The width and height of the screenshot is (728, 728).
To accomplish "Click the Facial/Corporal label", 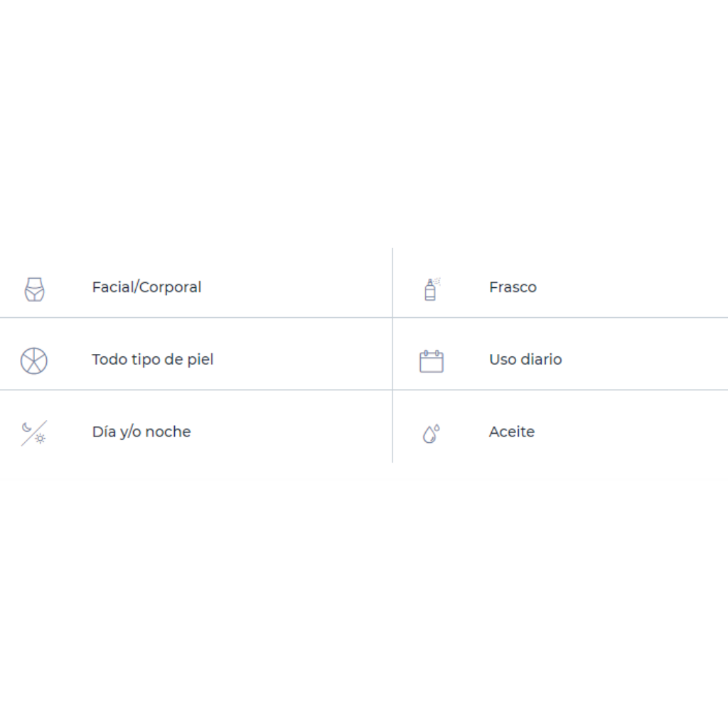I will click(146, 287).
